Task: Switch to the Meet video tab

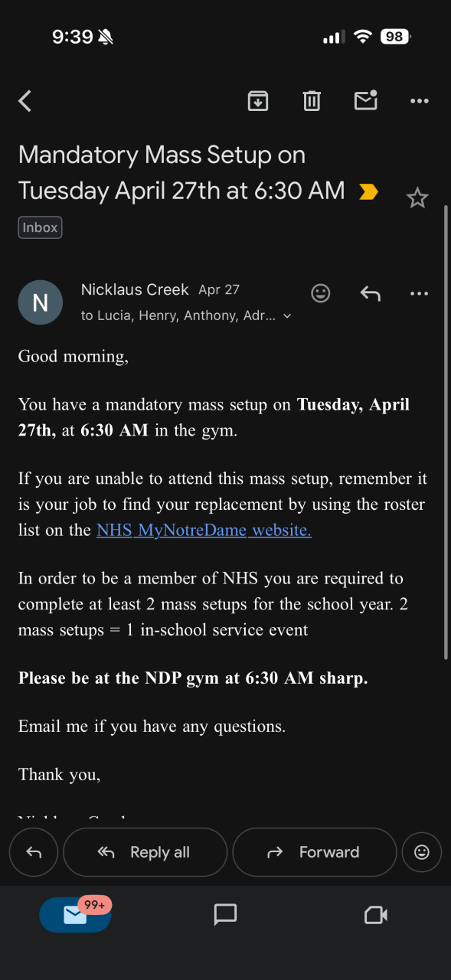Action: [x=376, y=914]
